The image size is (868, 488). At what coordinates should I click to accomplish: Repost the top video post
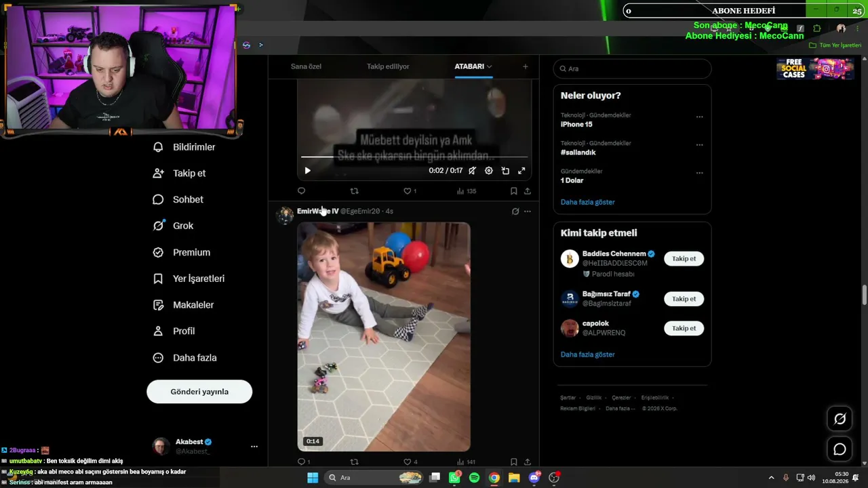click(354, 191)
